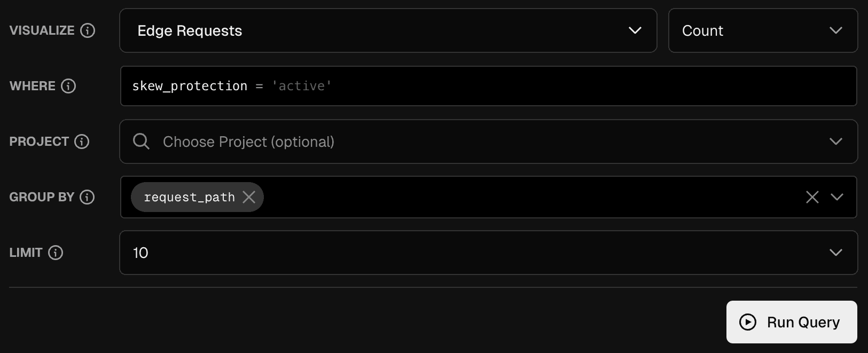Click the magnifier icon in the Project field
868x353 pixels.
(140, 142)
